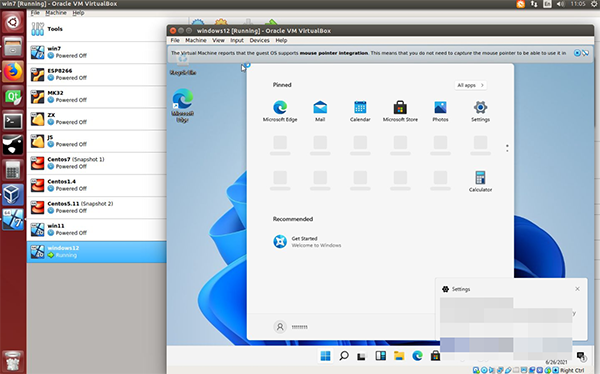Click the Pinned heading in the Start menu
The height and width of the screenshot is (374, 600).
pyautogui.click(x=282, y=85)
